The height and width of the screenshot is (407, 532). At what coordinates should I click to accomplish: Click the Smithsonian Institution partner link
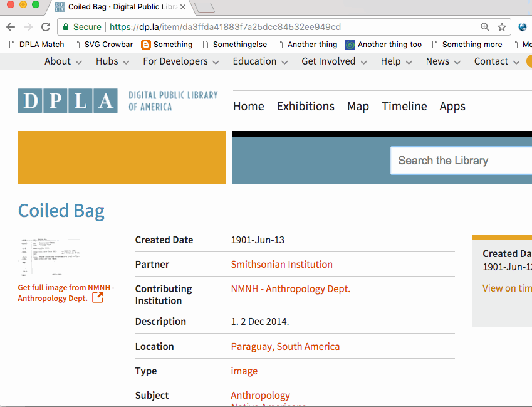point(281,265)
